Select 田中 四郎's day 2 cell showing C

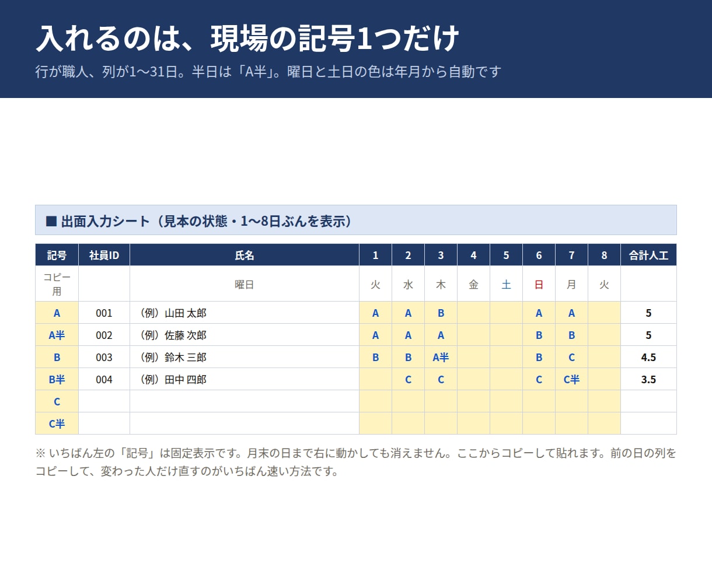(408, 379)
